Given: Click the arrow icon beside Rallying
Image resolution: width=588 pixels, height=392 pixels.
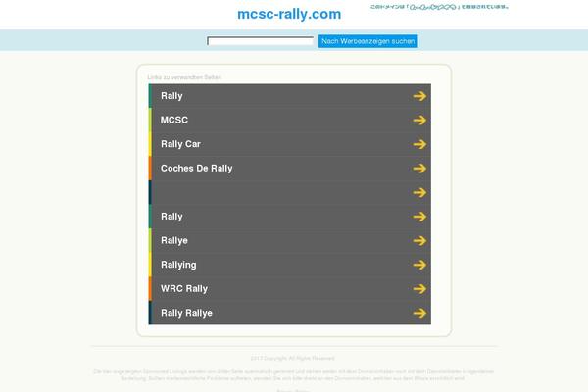Looking at the screenshot, I should pyautogui.click(x=419, y=265).
